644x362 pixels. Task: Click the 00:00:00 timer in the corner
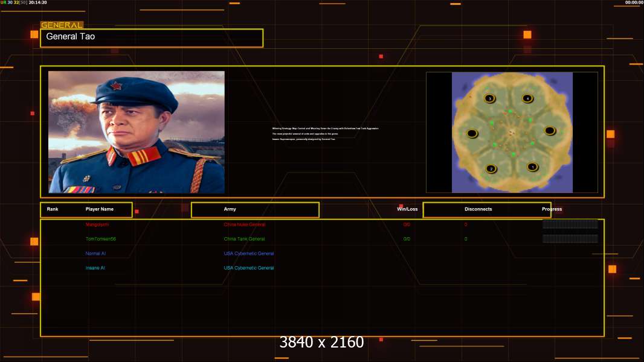[x=634, y=2]
